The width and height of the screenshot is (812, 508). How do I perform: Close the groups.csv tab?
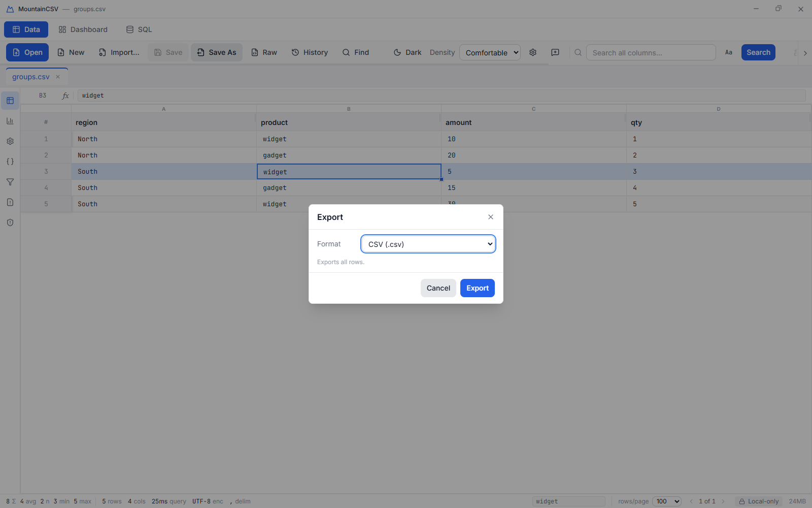tap(58, 77)
